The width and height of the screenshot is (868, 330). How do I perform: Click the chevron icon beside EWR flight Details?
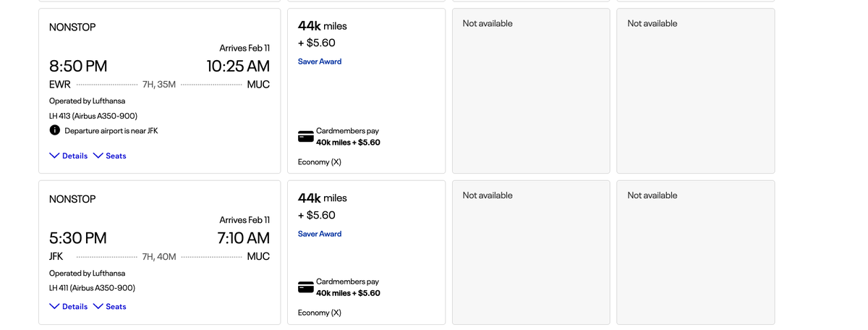[x=54, y=156]
